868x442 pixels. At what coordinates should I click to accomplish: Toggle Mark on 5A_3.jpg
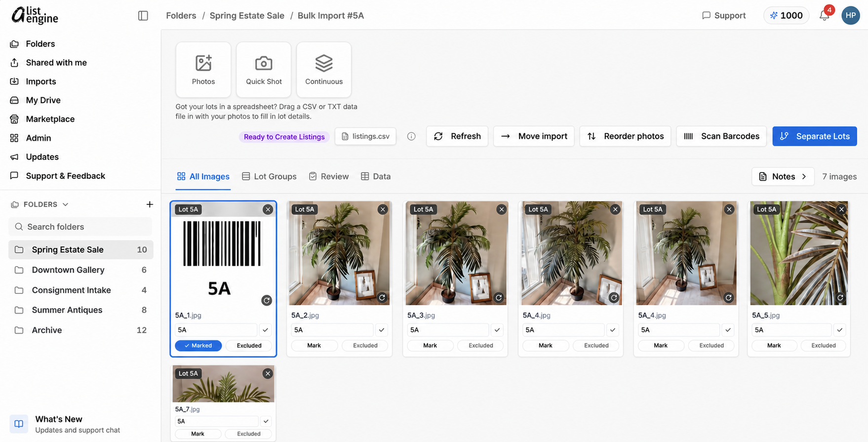[430, 346]
